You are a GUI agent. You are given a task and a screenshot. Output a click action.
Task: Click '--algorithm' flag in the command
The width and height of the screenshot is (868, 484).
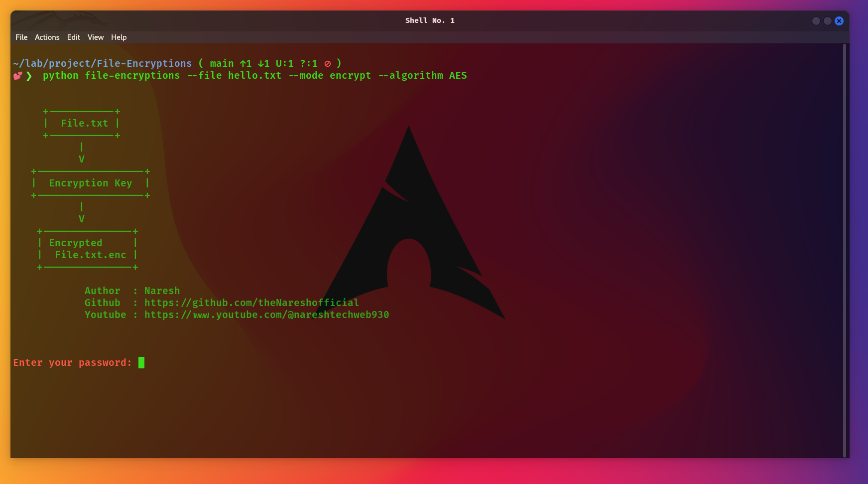pyautogui.click(x=410, y=76)
